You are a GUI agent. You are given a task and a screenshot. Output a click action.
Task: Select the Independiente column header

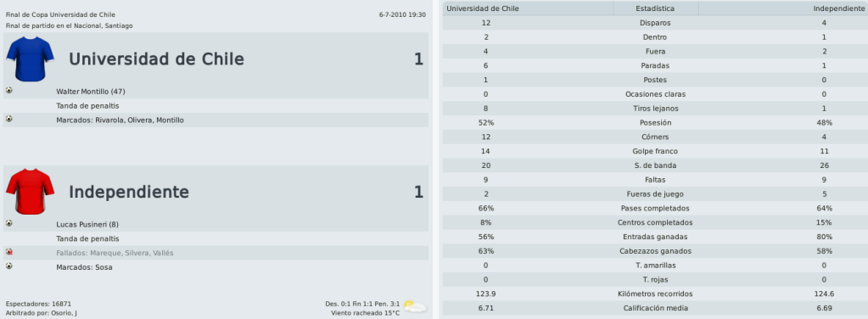coord(783,8)
